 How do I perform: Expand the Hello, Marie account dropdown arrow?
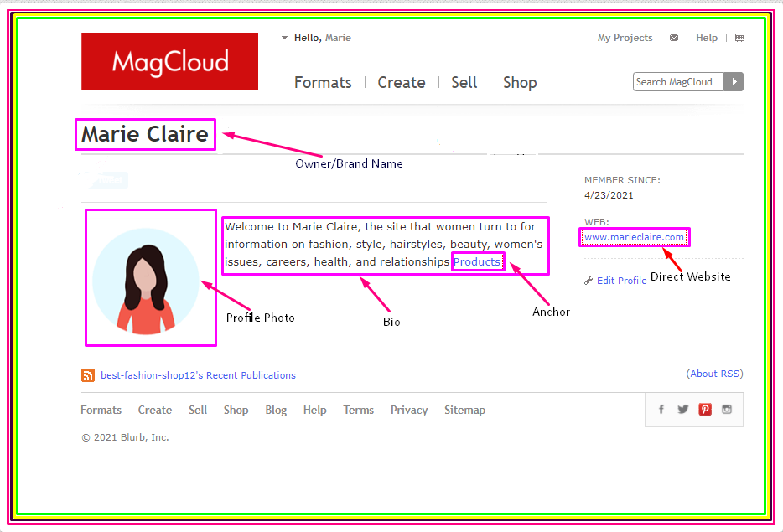pyautogui.click(x=284, y=38)
